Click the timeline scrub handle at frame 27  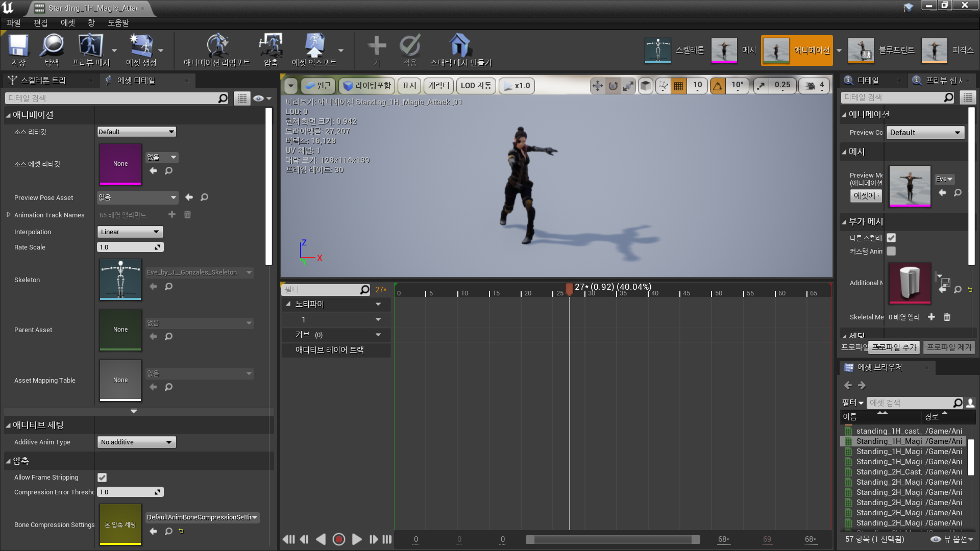pyautogui.click(x=569, y=288)
